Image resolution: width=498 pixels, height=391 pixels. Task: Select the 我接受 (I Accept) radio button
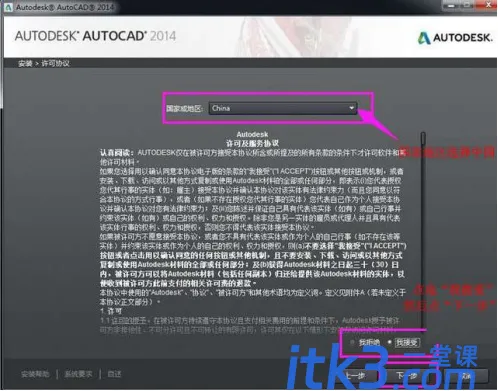389,342
